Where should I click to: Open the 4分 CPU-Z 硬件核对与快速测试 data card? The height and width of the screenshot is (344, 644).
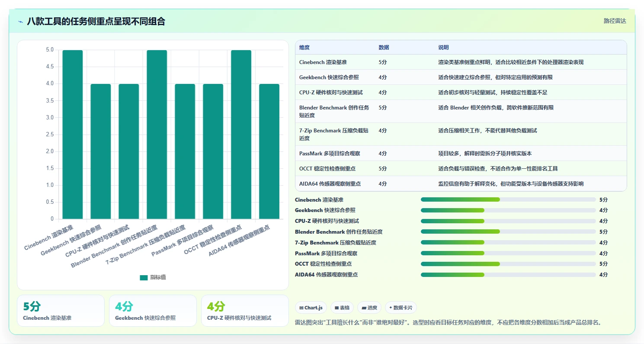[x=245, y=311]
